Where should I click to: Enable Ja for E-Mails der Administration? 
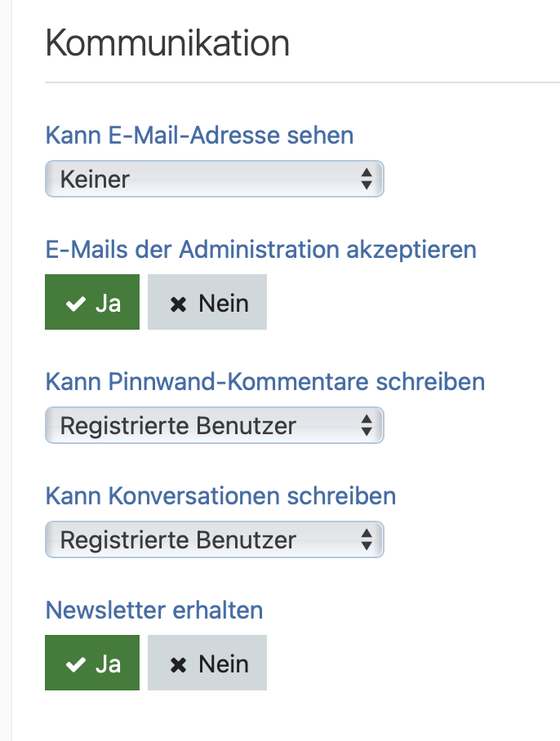pos(92,303)
